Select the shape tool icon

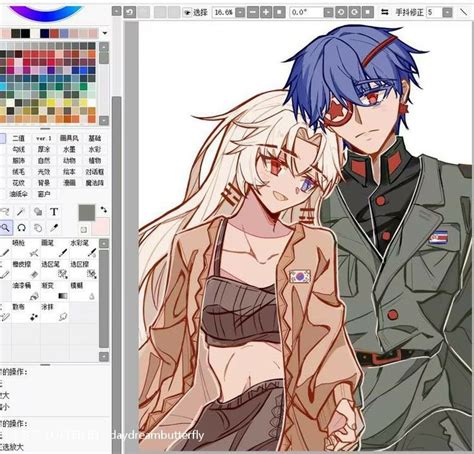38,212
